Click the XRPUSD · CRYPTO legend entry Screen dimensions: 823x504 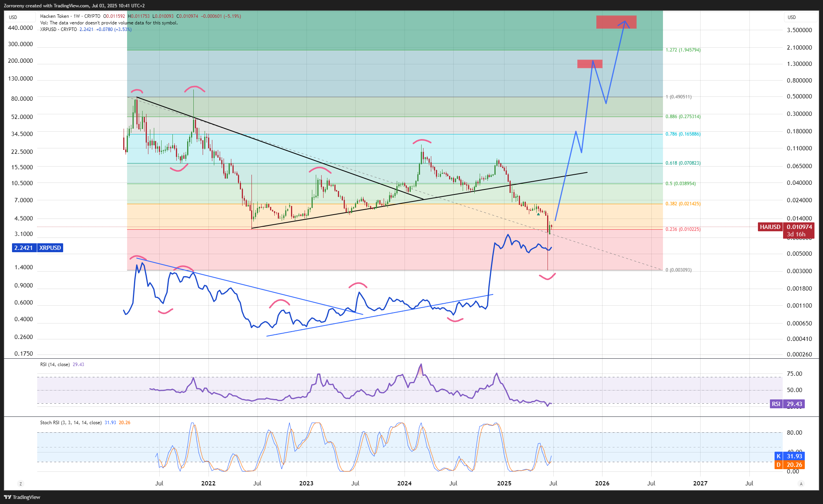click(59, 29)
